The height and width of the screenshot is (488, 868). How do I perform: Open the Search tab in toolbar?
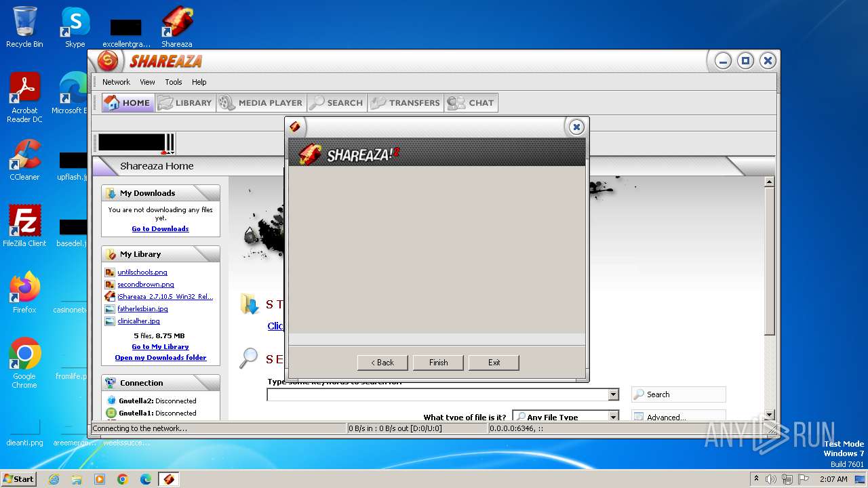coord(336,103)
